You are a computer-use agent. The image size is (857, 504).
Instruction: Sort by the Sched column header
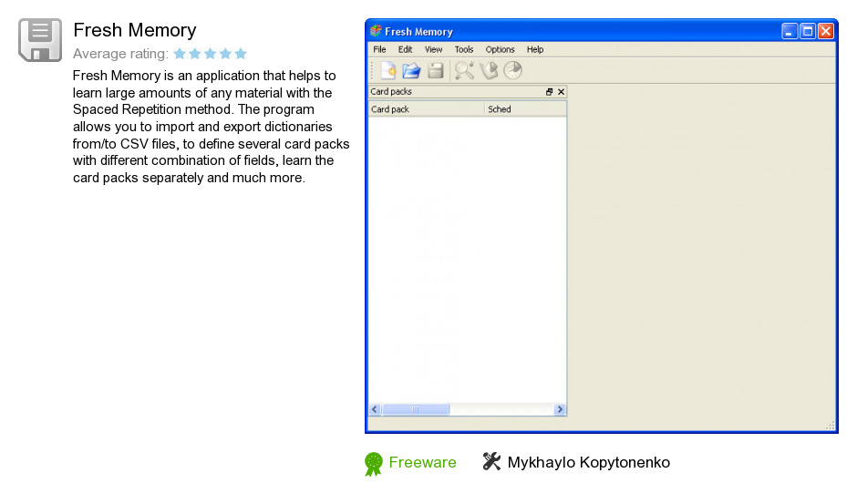(525, 109)
